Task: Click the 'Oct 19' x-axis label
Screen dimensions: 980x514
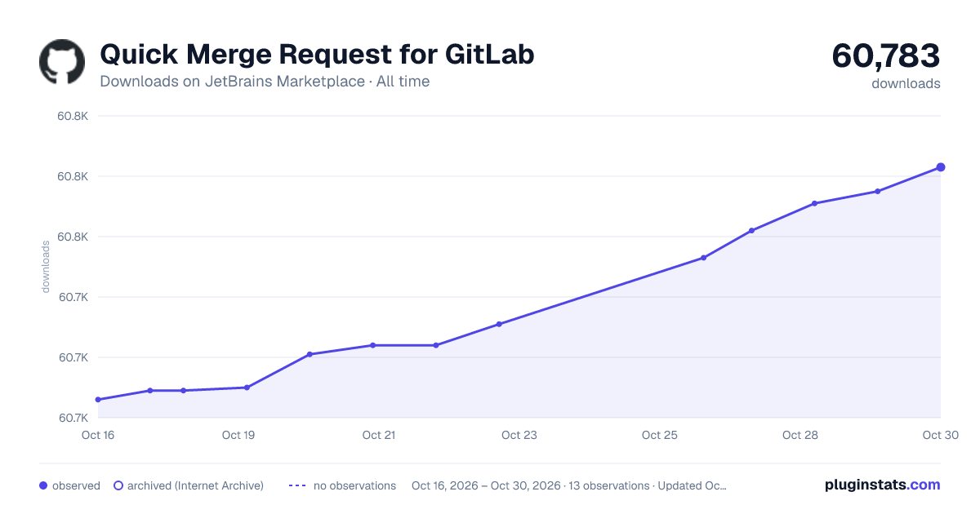Action: point(238,435)
